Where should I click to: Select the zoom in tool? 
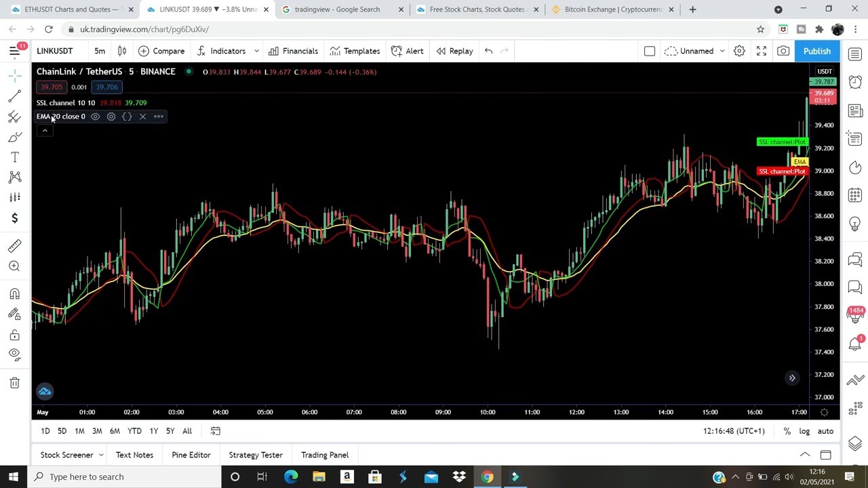(14, 266)
